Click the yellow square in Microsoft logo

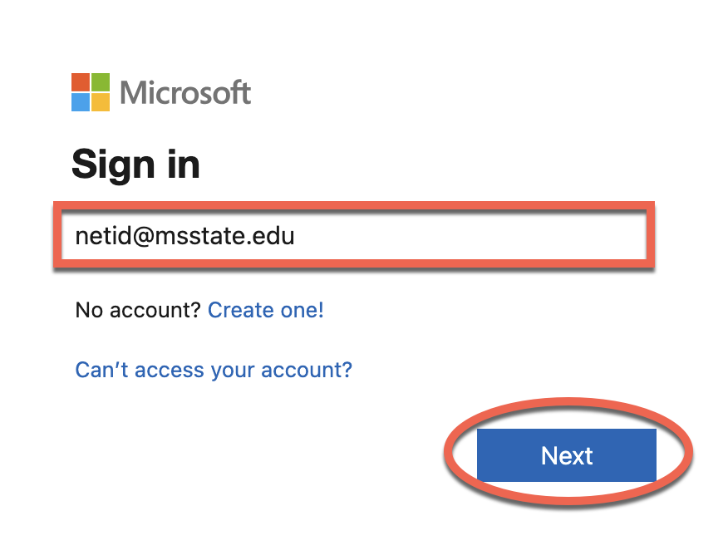101,102
